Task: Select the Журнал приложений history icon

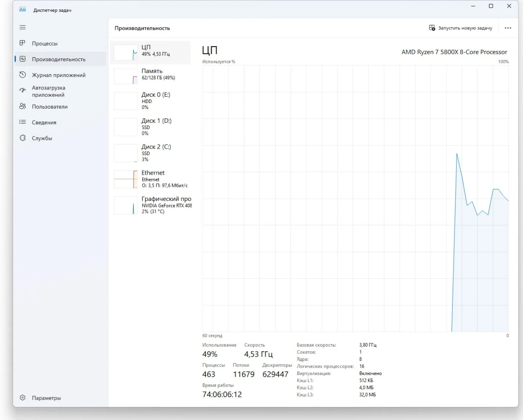Action: tap(22, 75)
